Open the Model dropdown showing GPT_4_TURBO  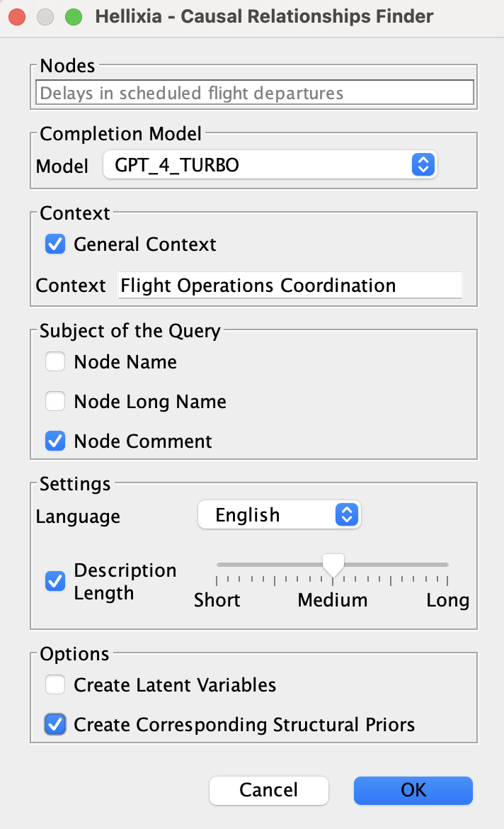click(x=269, y=166)
